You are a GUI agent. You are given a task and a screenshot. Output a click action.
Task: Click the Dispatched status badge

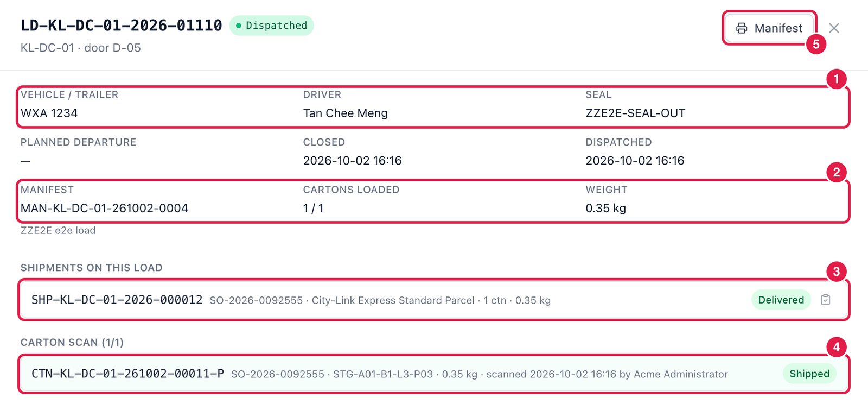[x=271, y=26]
